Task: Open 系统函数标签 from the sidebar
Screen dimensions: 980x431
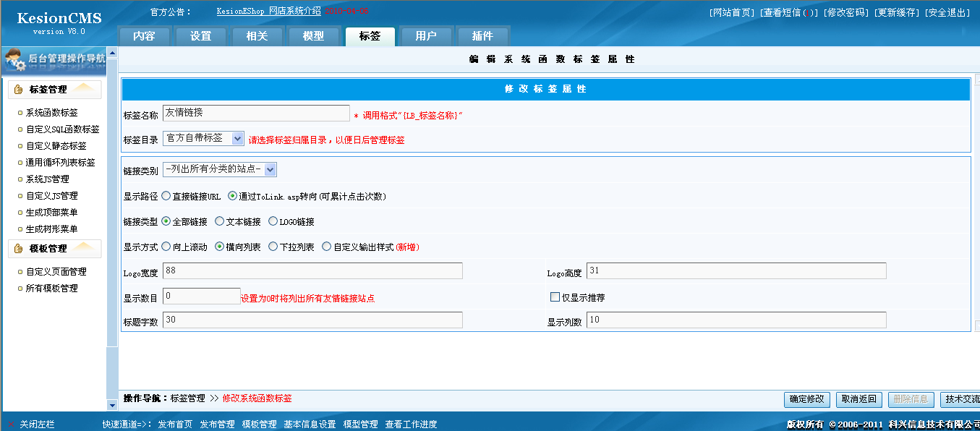Action: (54, 111)
